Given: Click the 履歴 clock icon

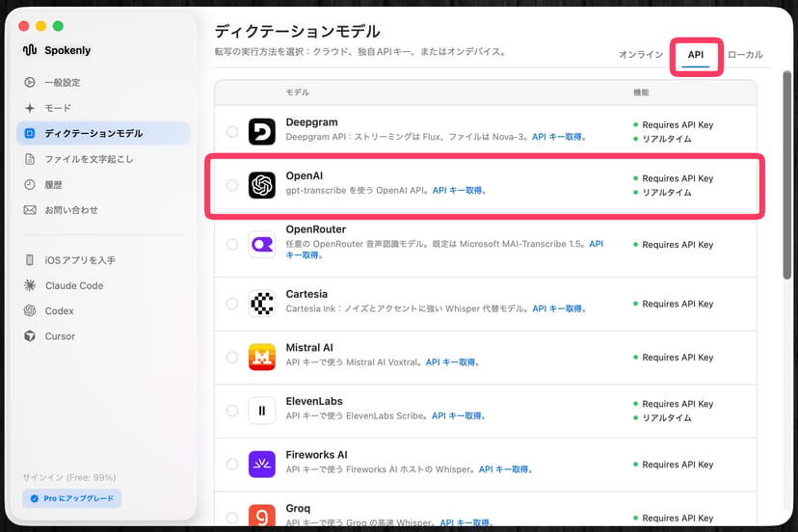Looking at the screenshot, I should click(x=30, y=184).
